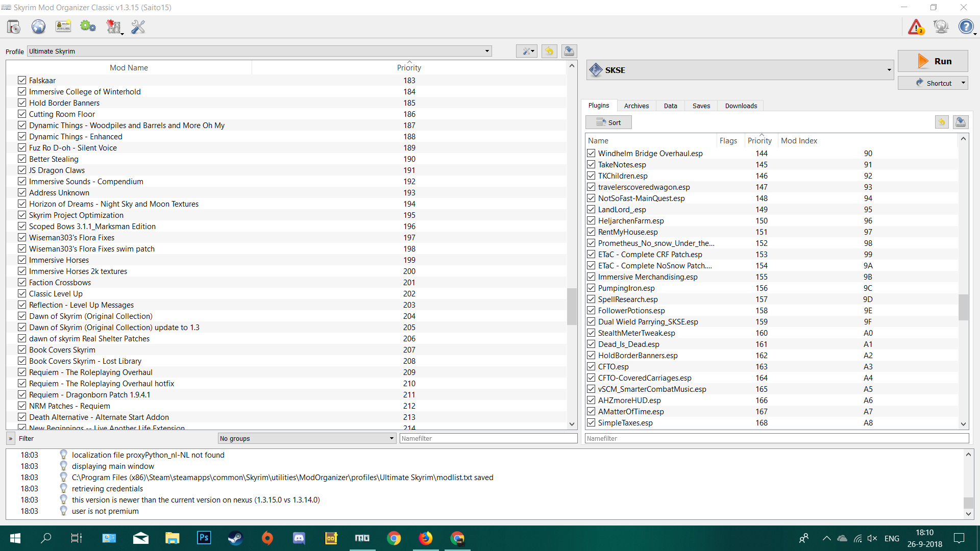Open Photoshop from the taskbar
980x551 pixels.
click(204, 538)
